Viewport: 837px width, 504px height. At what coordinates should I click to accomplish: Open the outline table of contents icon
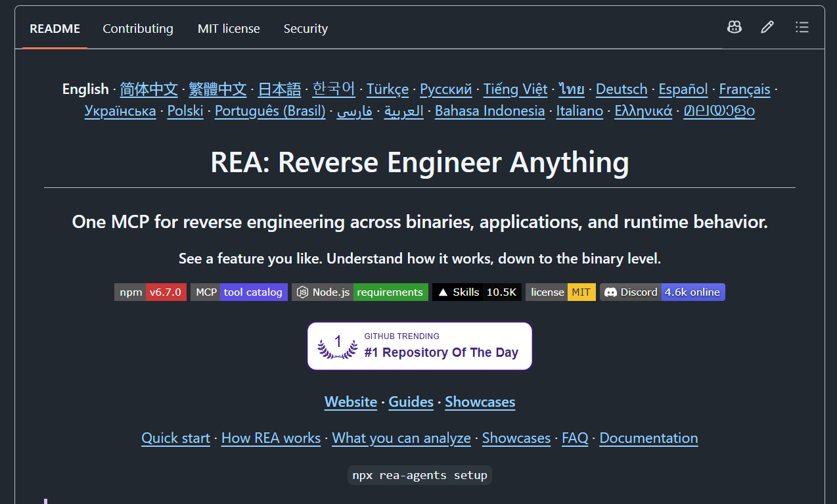coord(802,27)
